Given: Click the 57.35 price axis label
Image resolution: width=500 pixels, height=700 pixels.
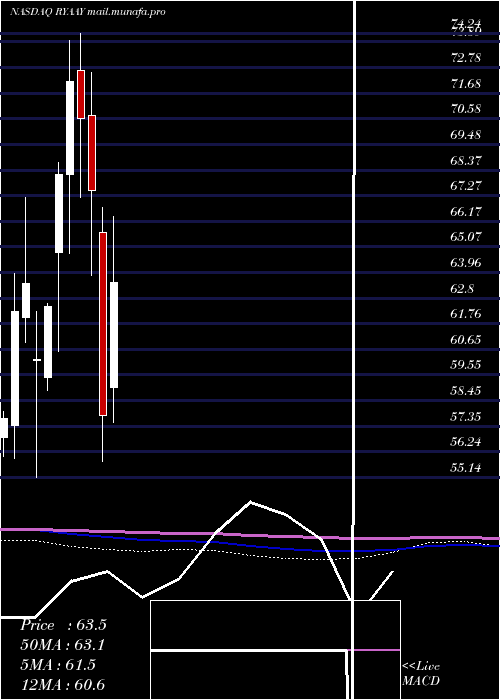Looking at the screenshot, I should pos(466,417).
